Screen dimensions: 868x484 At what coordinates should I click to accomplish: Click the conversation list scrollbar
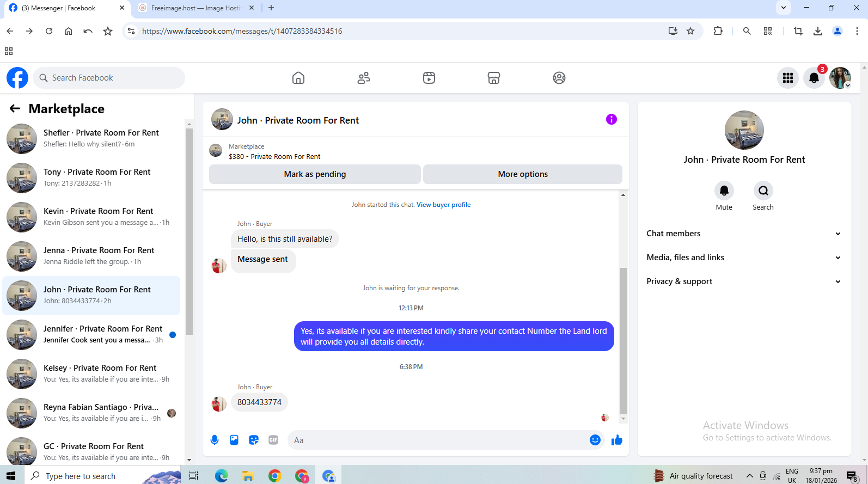pos(189,231)
